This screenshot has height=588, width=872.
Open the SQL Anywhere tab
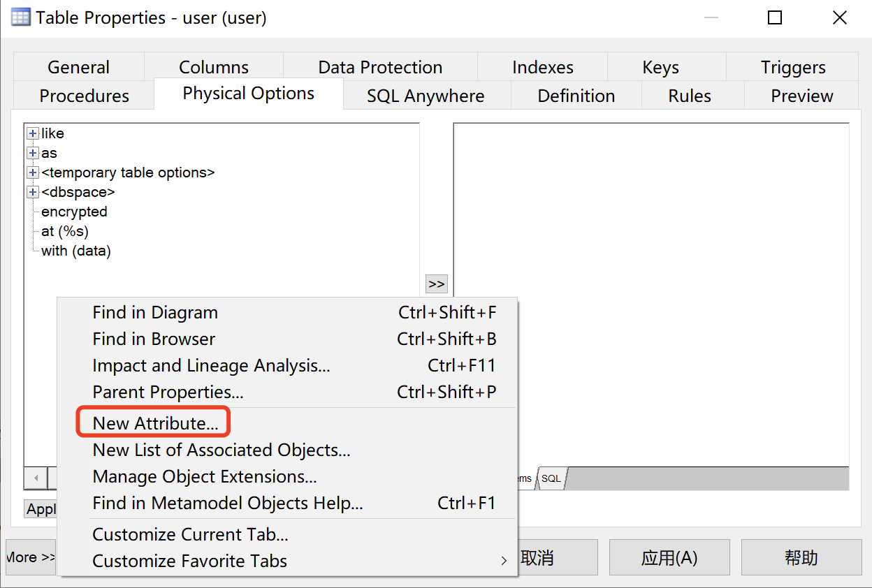click(426, 96)
